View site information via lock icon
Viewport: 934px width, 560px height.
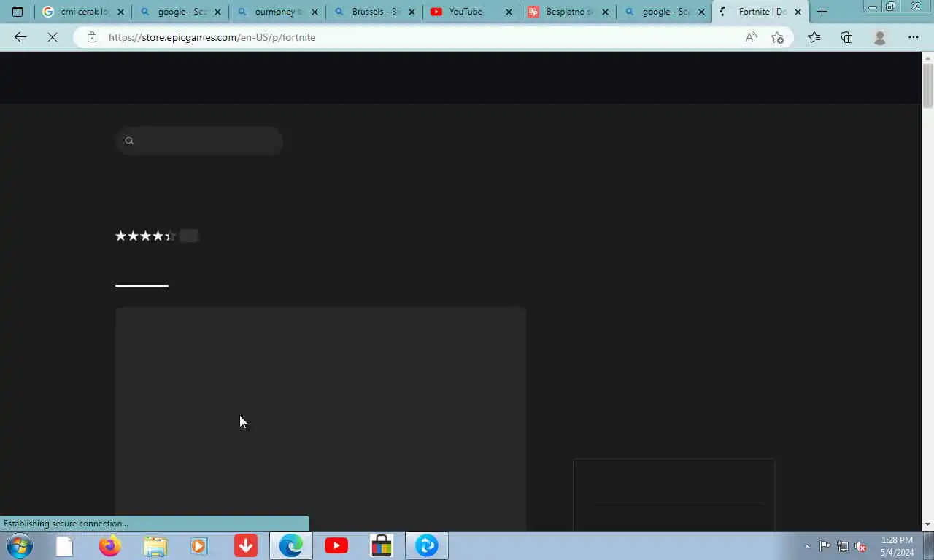(x=92, y=37)
